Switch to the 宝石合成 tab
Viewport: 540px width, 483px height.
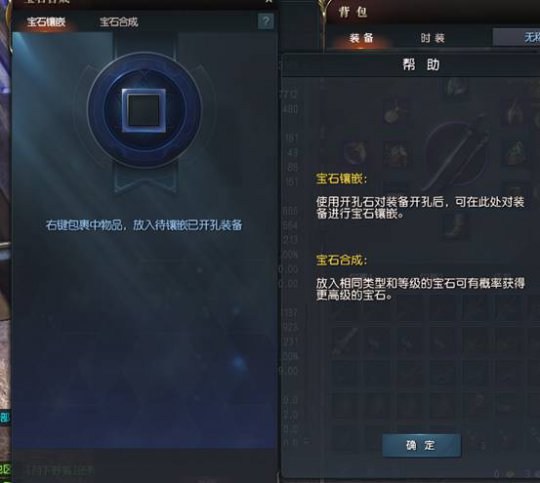(x=119, y=22)
